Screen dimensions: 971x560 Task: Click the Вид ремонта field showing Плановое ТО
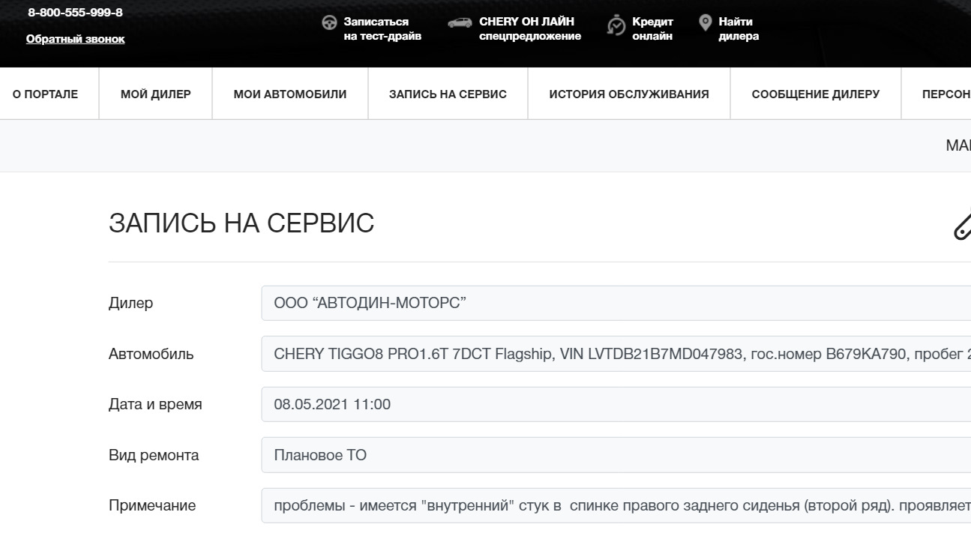[616, 455]
